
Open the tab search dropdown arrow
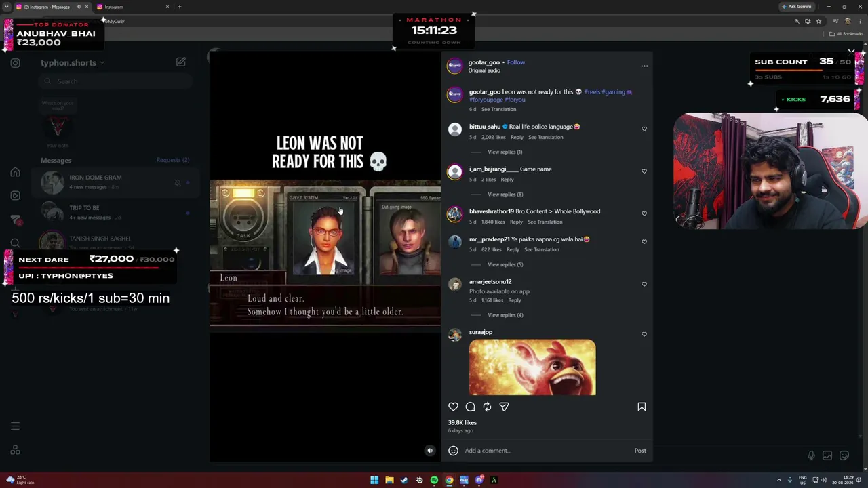[x=6, y=7]
